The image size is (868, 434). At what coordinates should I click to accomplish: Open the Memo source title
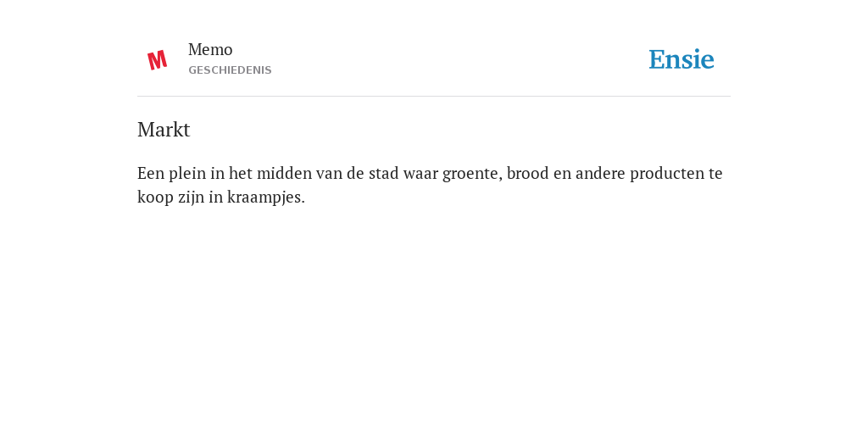pyautogui.click(x=210, y=50)
